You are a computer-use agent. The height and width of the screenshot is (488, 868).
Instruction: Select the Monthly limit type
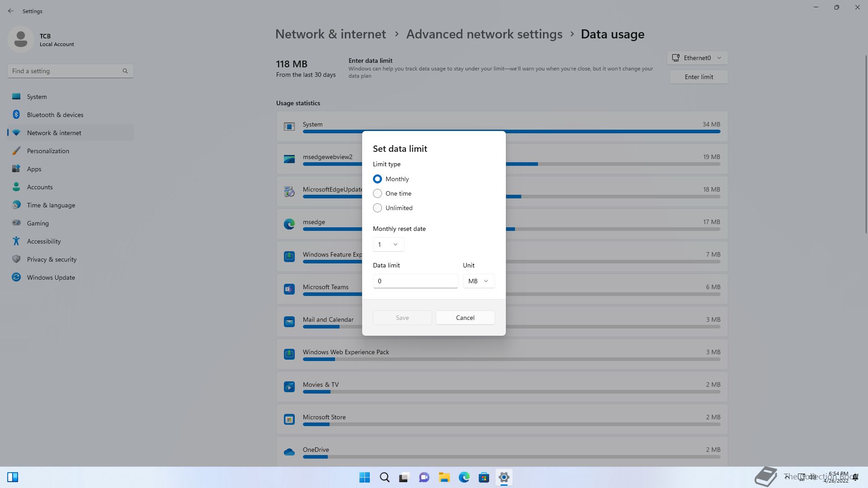tap(377, 179)
